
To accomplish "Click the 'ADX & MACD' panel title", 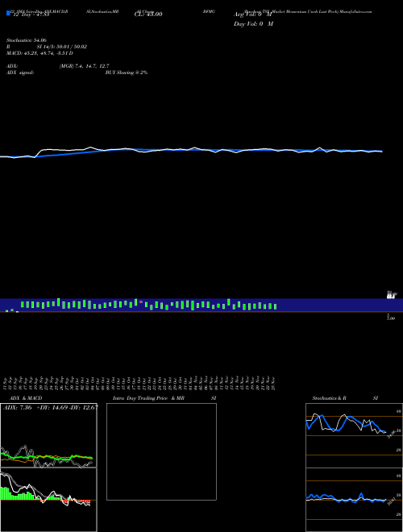I will click(26, 398).
